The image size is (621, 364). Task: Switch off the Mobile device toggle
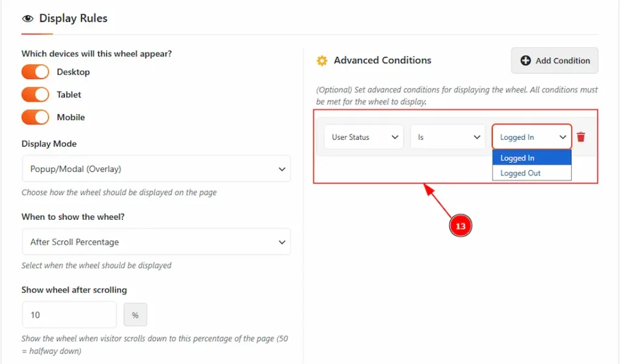click(35, 117)
